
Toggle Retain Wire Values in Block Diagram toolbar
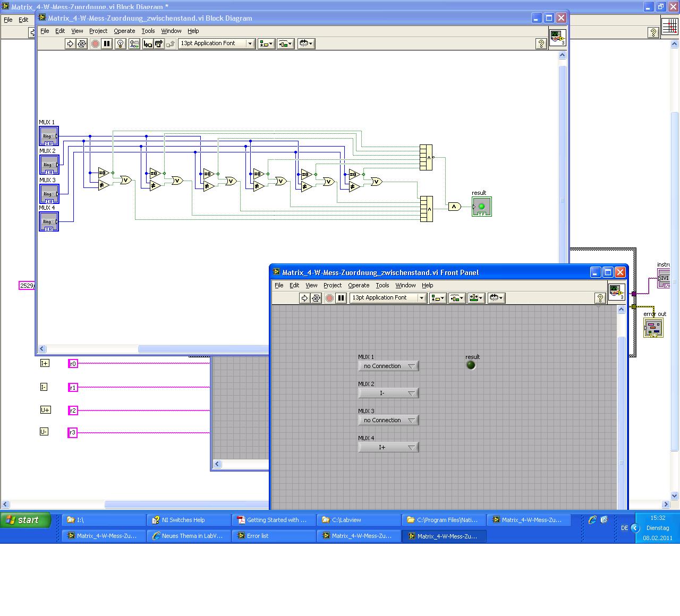(134, 44)
